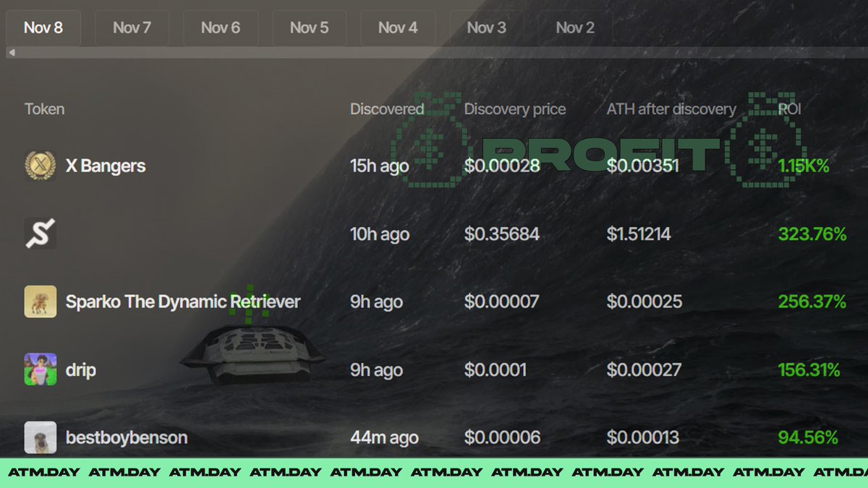Open the Nov 6 tab
This screenshot has height=488, width=868.
[221, 27]
